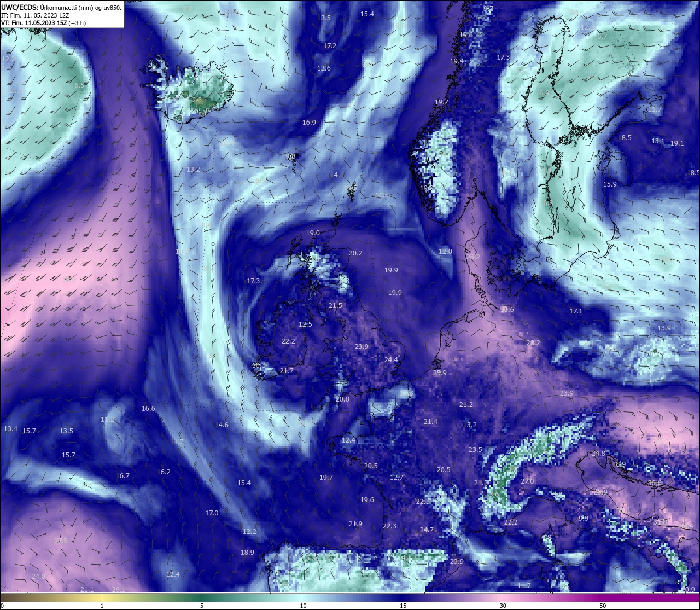Click the map value '12.7'

[396, 478]
